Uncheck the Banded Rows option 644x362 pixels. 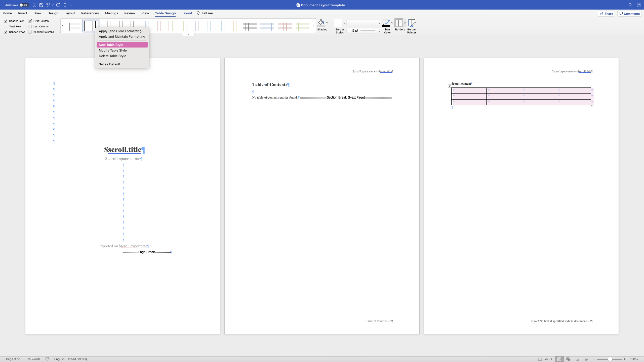6,32
